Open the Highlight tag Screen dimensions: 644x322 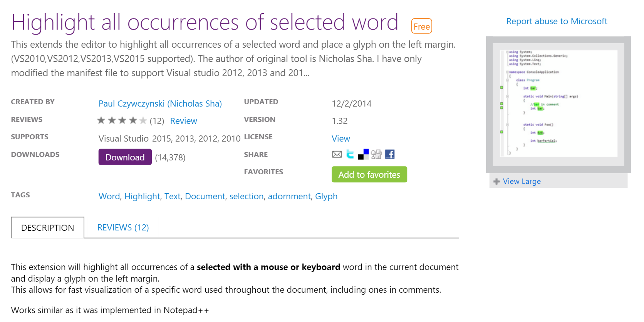(x=142, y=197)
